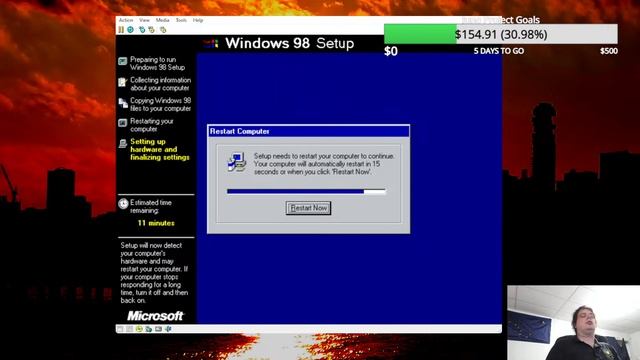640x360 pixels.
Task: Click the webcam feed thumbnail
Action: tap(573, 322)
